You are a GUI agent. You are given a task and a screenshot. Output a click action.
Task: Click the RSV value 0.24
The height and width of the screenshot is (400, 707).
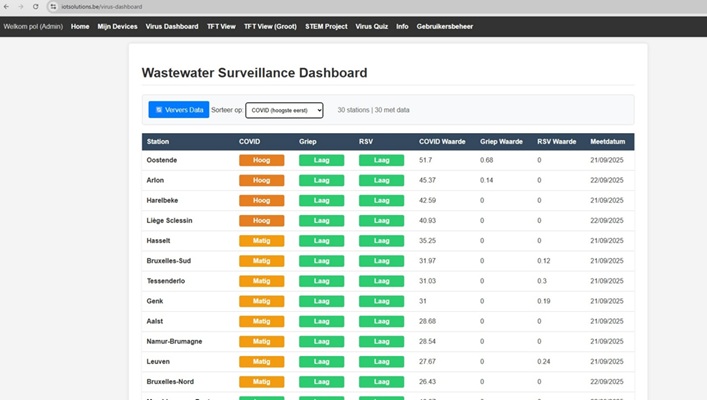point(543,362)
